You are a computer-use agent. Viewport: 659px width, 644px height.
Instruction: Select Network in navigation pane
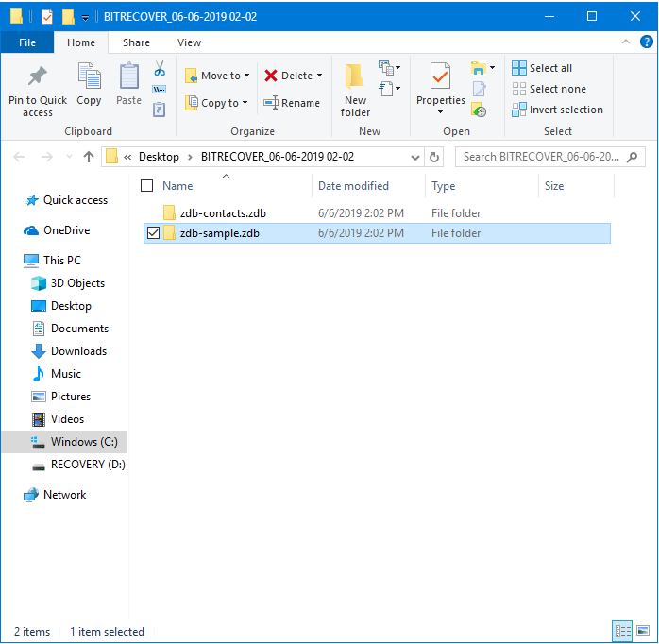coord(55,495)
